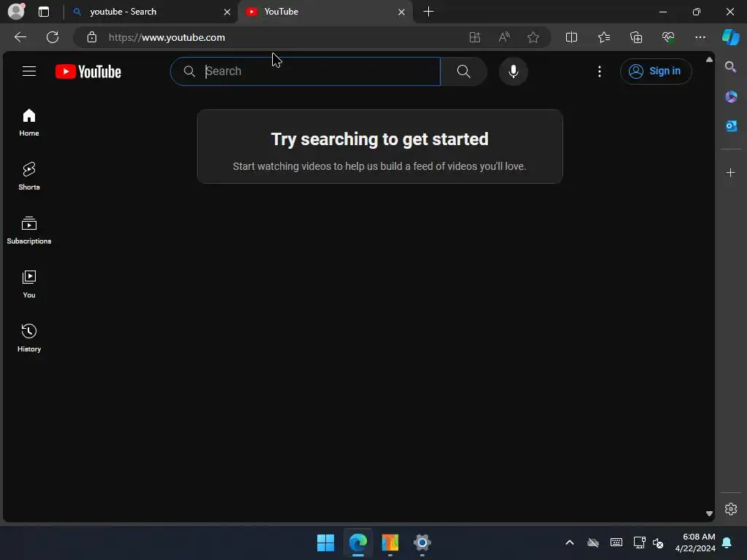This screenshot has height=560, width=747.
Task: Click 'Try searching to get started' heading
Action: [x=379, y=139]
